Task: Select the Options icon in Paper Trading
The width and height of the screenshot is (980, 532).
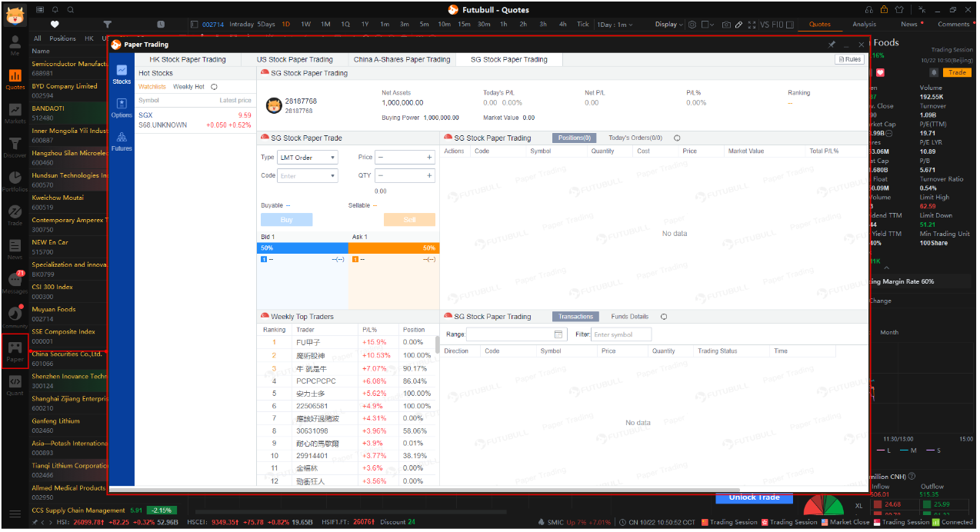Action: [122, 107]
